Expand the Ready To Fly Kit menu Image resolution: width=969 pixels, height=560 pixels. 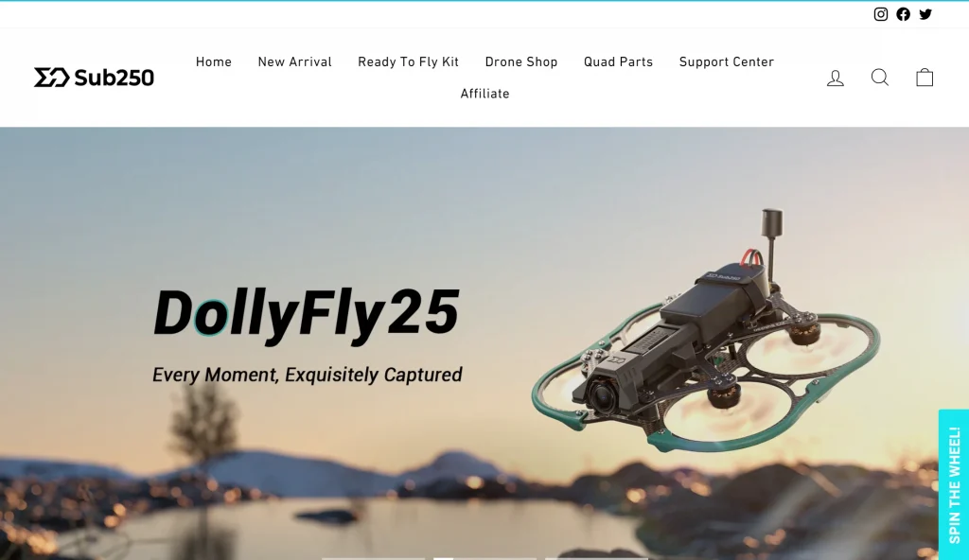(409, 61)
